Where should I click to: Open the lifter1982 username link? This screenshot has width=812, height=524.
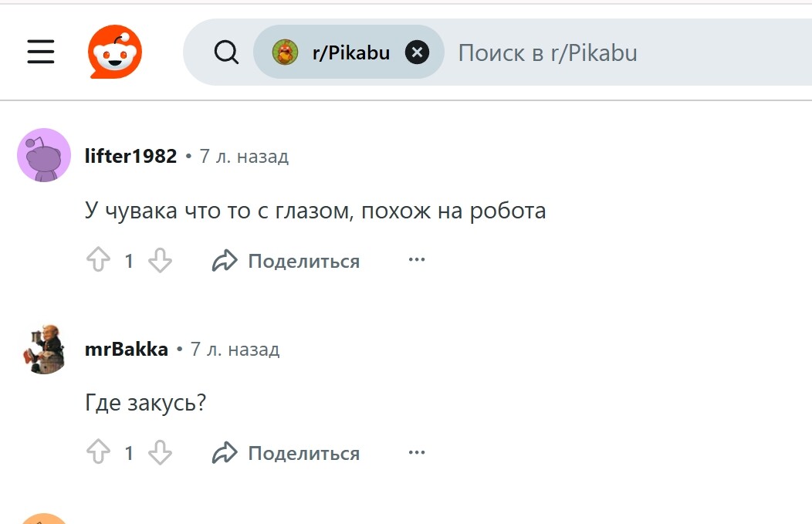130,156
